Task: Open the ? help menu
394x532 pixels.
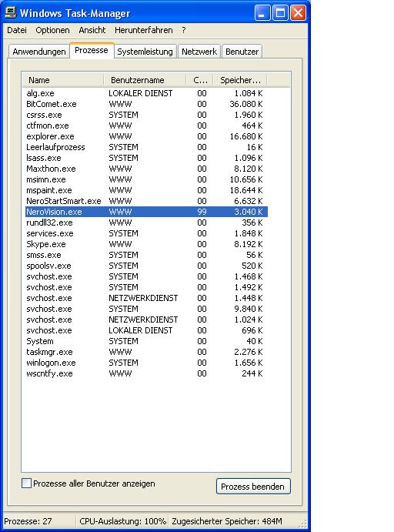Action: [183, 30]
